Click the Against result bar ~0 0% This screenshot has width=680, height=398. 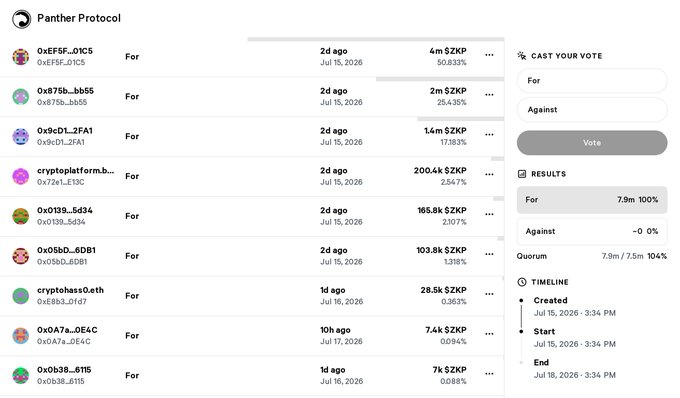click(592, 232)
